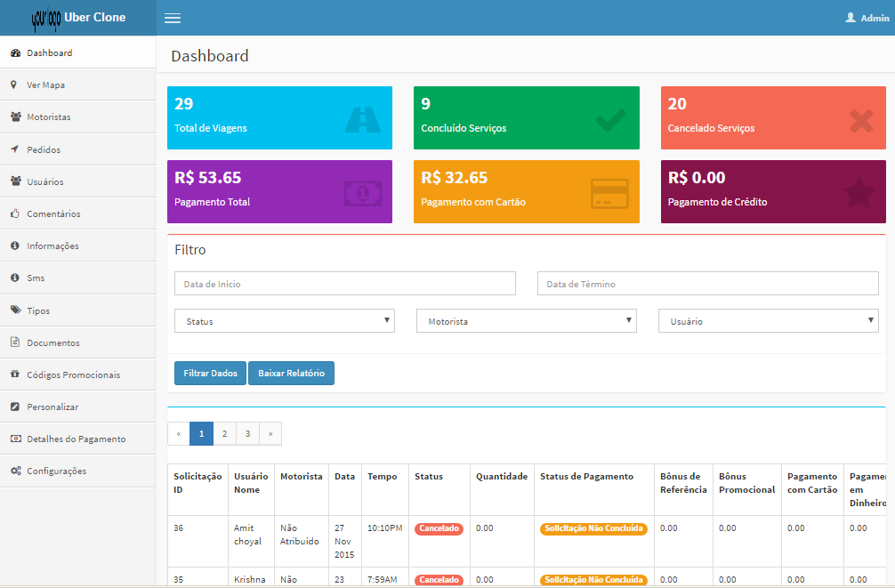
Task: Click the banknote icon on Pagamento Total card
Action: [x=363, y=194]
